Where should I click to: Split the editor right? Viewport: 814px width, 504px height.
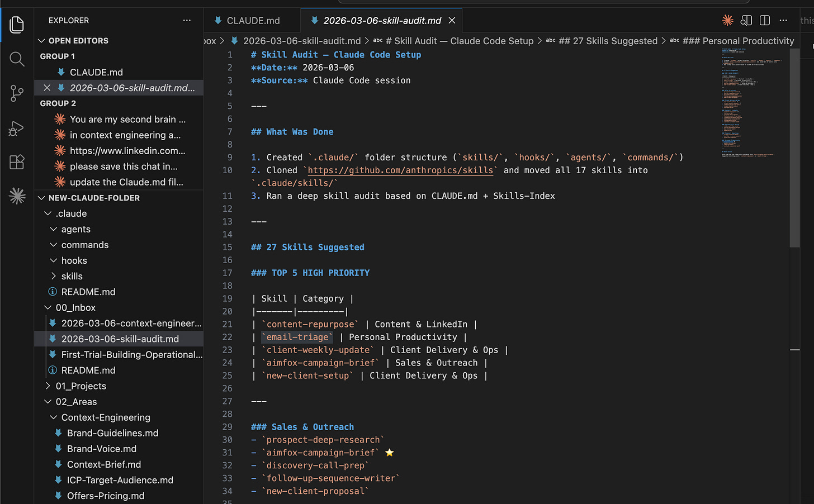pos(765,20)
